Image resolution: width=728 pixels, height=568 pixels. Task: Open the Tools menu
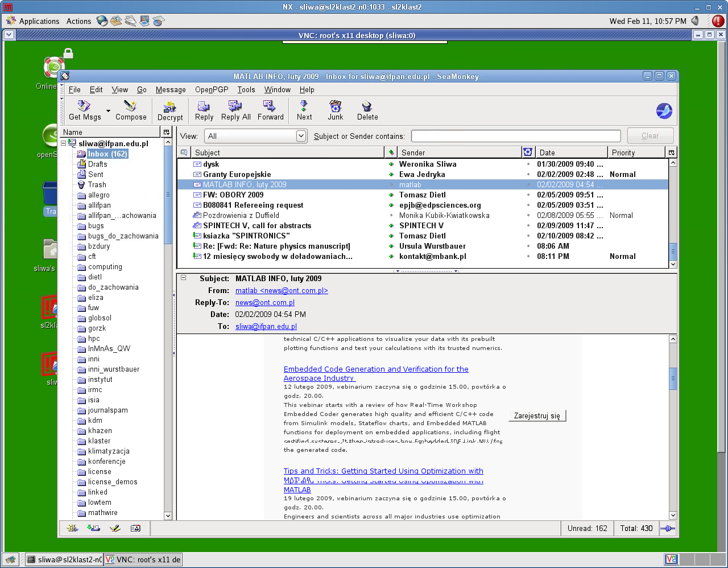point(246,90)
